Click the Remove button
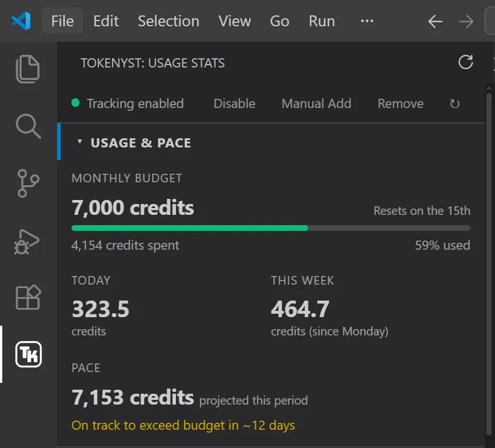The image size is (495, 448). 400,103
